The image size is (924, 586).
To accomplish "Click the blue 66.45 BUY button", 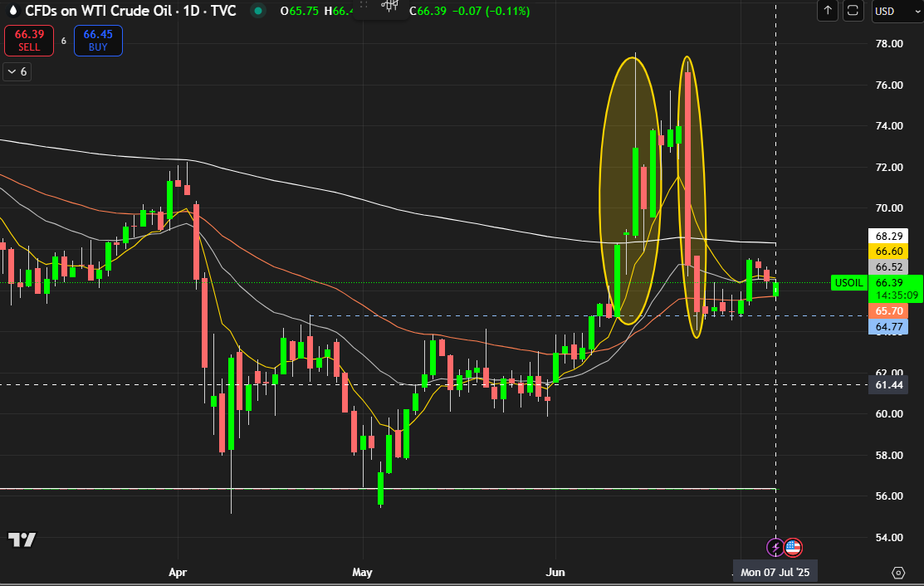I will coord(98,41).
